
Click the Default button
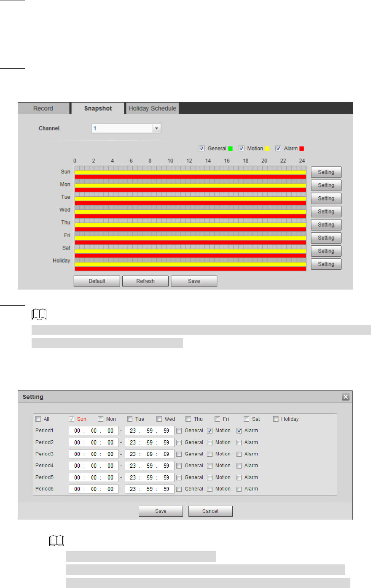pos(97,281)
